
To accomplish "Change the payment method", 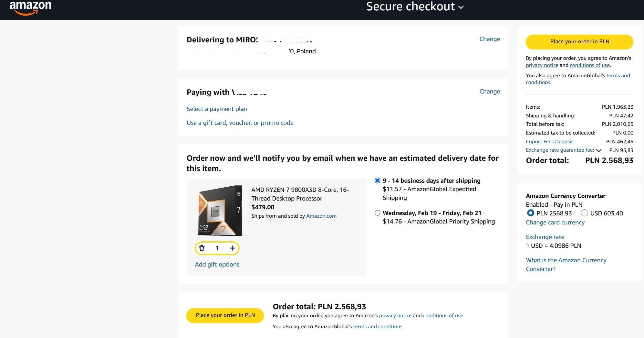I will point(489,92).
